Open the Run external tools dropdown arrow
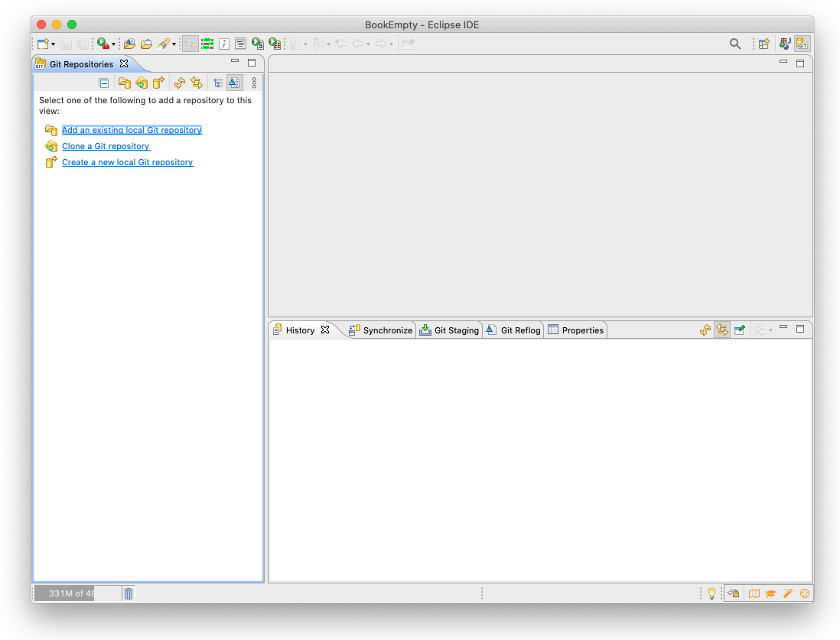840x640 pixels. coord(114,44)
